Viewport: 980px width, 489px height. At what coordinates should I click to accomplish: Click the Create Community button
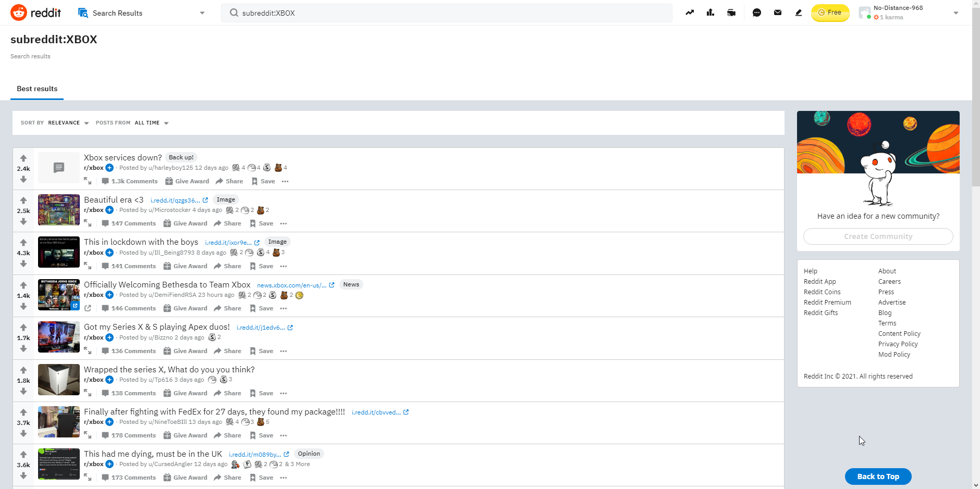pyautogui.click(x=878, y=236)
